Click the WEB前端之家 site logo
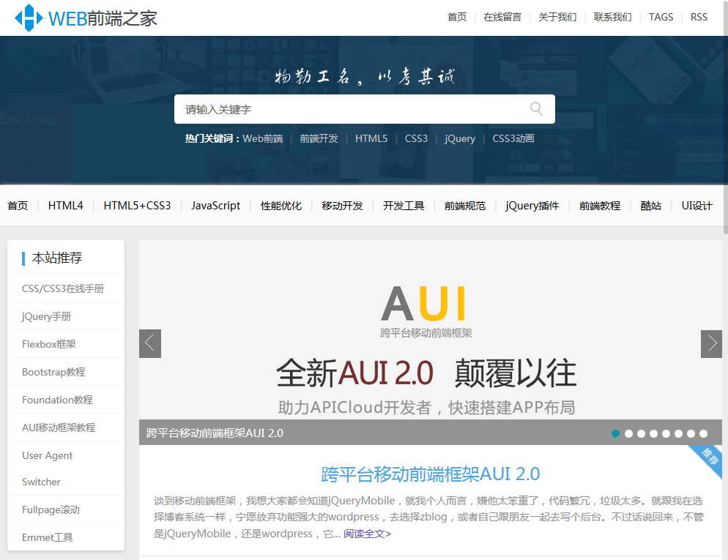The height and width of the screenshot is (560, 728). point(86,18)
